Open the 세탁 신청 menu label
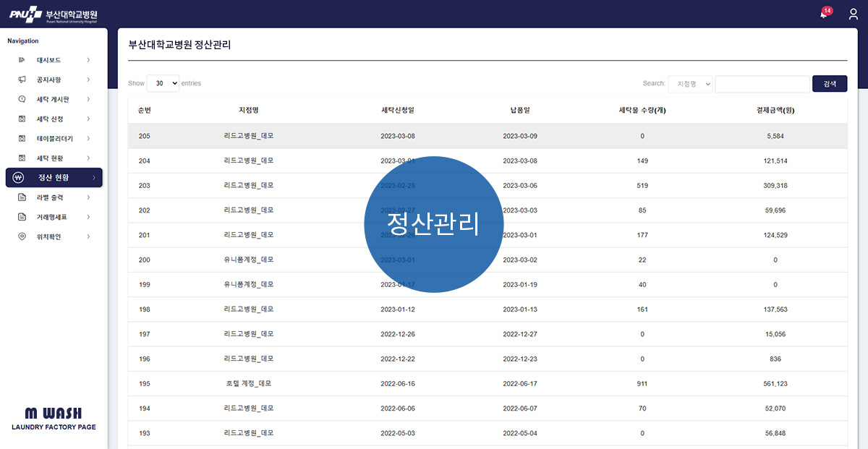The width and height of the screenshot is (868, 449). pos(50,119)
